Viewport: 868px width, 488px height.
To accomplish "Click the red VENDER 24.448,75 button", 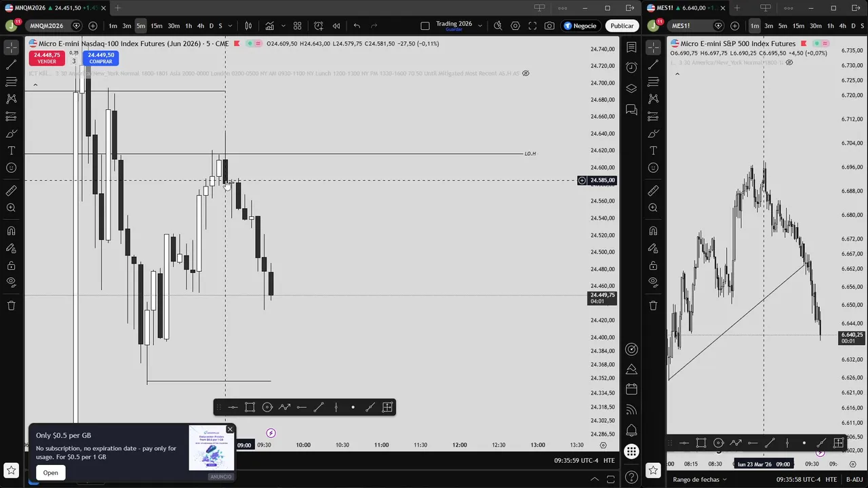I will pyautogui.click(x=47, y=58).
